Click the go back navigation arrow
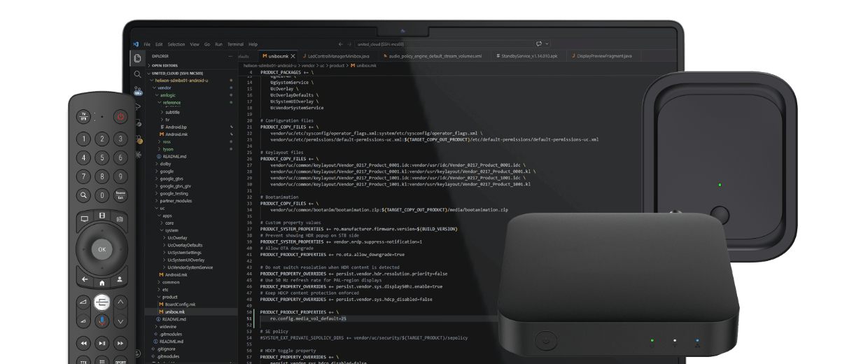Viewport: 868px width, 364px height. (340, 44)
